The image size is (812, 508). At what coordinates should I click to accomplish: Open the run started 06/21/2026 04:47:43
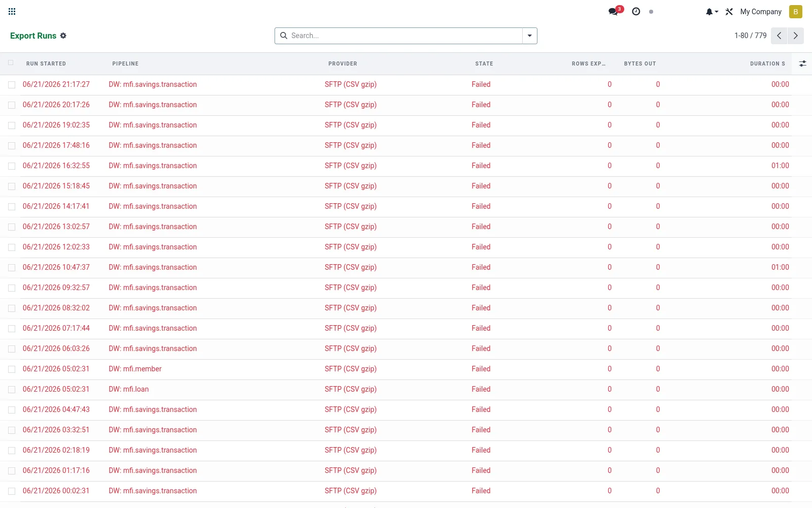(x=56, y=409)
